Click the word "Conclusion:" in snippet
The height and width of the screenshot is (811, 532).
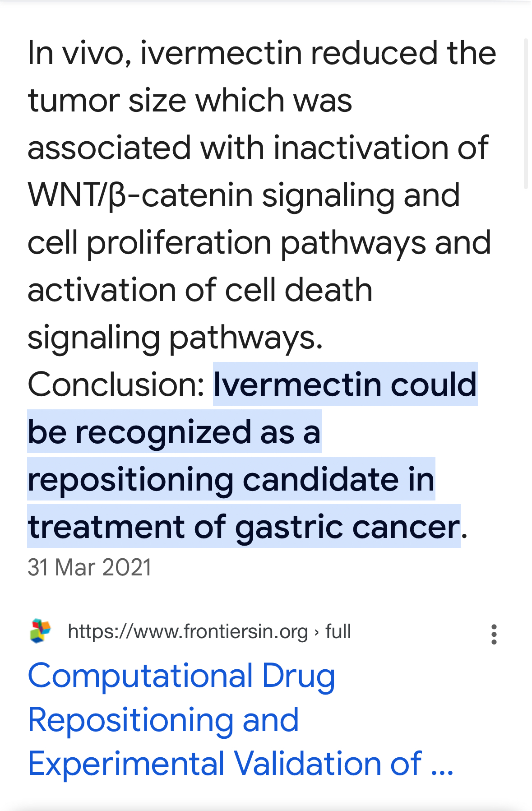(116, 385)
